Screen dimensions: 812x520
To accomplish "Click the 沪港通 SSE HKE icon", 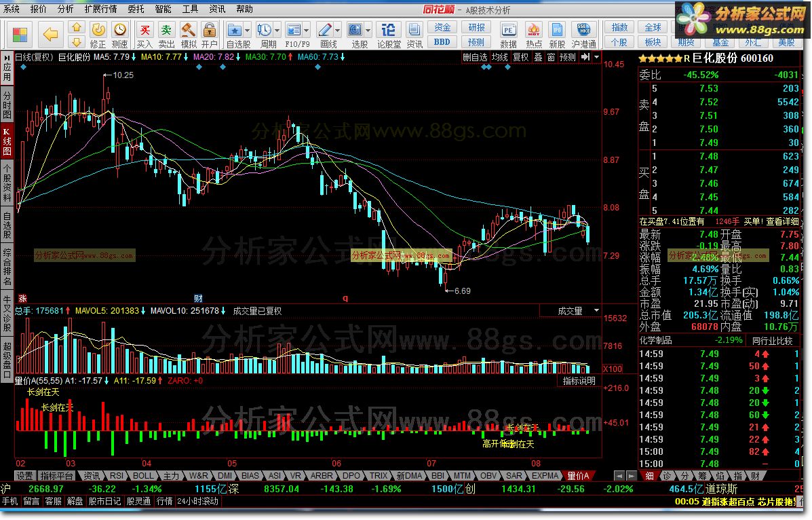I will [583, 35].
